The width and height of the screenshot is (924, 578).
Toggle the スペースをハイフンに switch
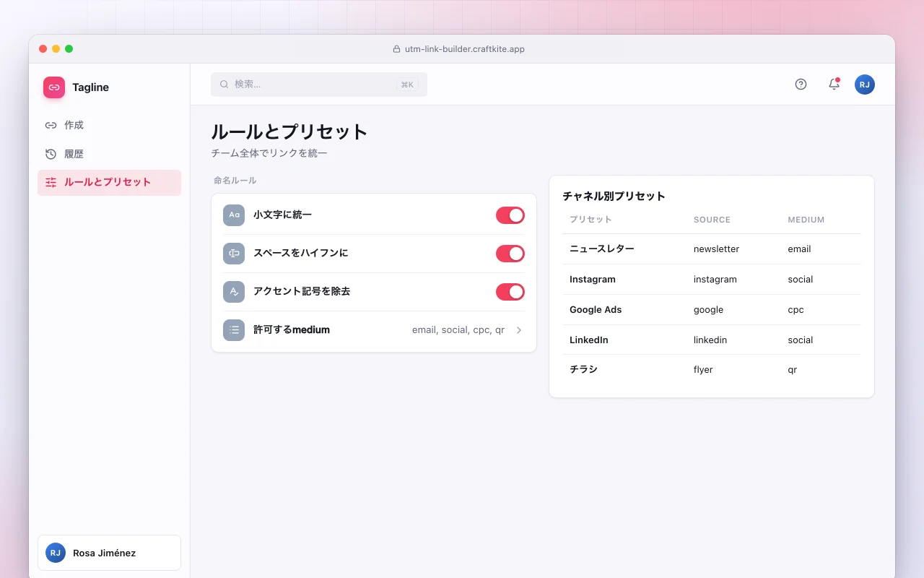coord(510,254)
